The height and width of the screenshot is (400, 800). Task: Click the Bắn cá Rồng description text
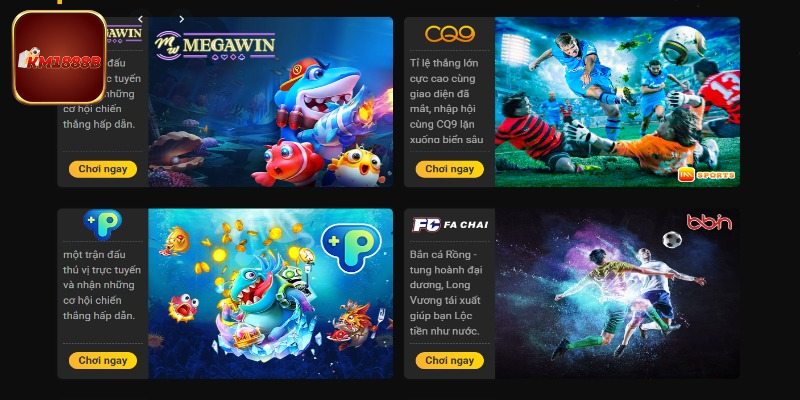tap(445, 293)
